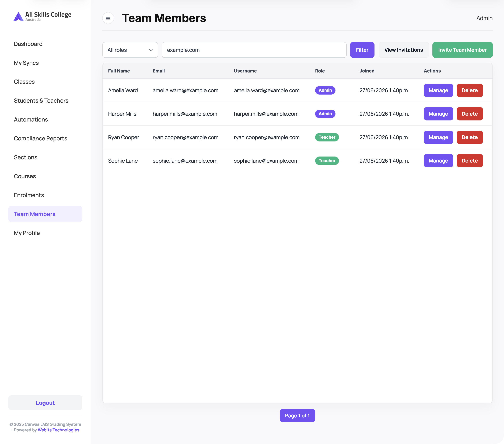Viewport: 504px width, 444px height.
Task: Manage Sophie Lane's account
Action: pyautogui.click(x=438, y=161)
